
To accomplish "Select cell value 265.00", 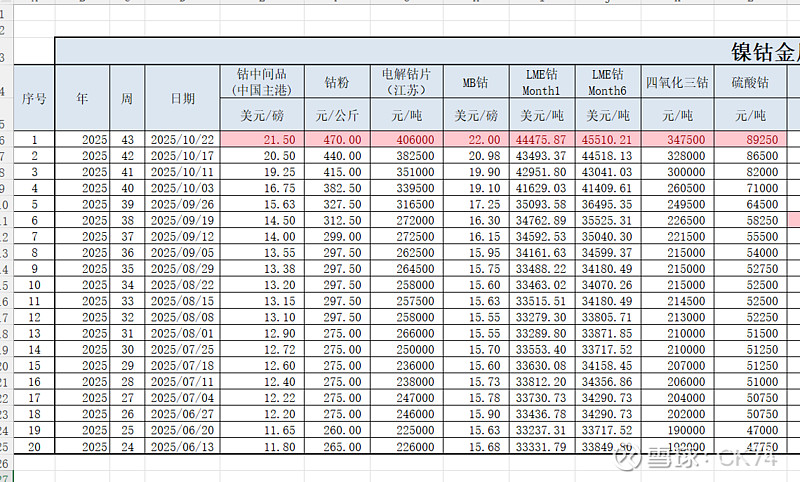I will [x=337, y=447].
